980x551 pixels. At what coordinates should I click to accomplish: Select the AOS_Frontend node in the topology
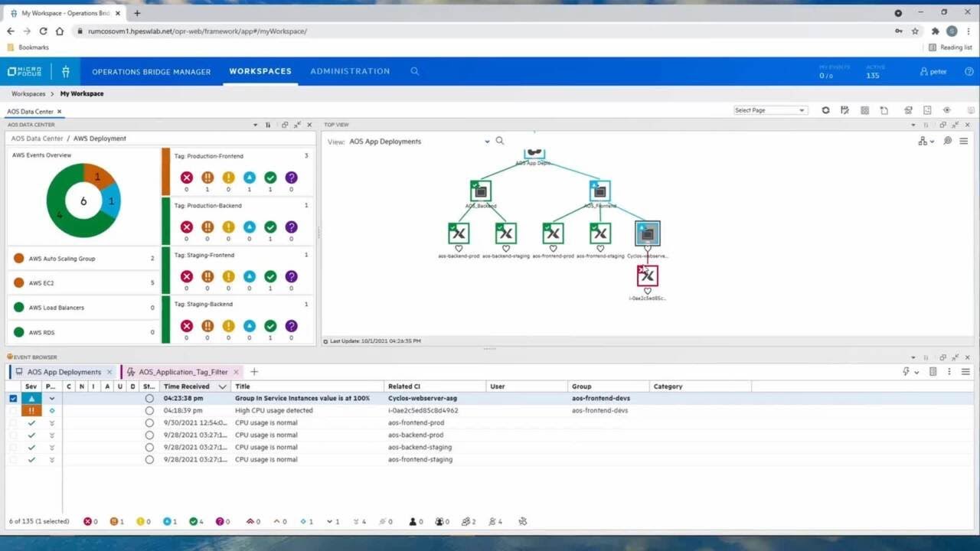[x=599, y=191]
